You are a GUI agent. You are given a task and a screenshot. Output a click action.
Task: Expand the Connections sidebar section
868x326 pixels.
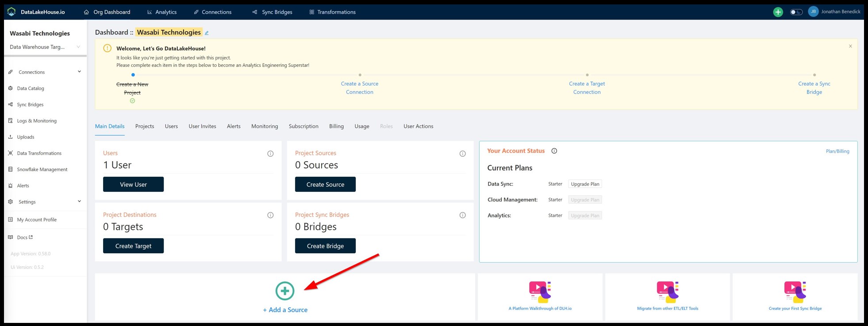pos(45,72)
